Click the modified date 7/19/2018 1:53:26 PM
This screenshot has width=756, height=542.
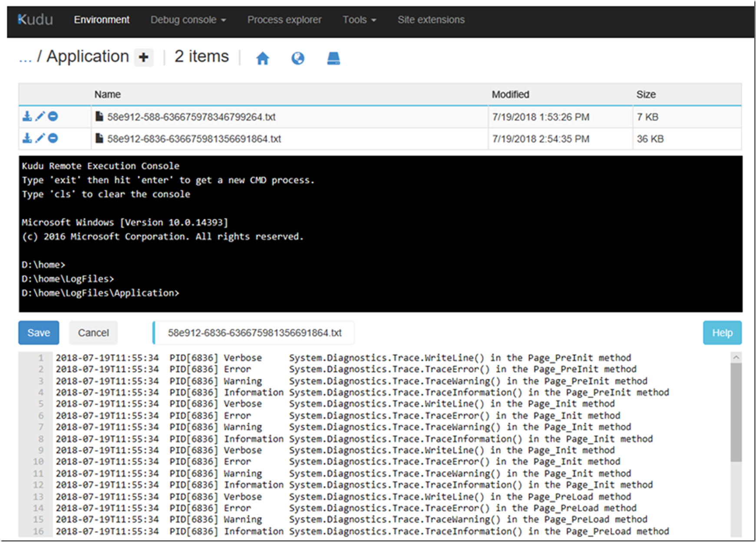pyautogui.click(x=541, y=117)
